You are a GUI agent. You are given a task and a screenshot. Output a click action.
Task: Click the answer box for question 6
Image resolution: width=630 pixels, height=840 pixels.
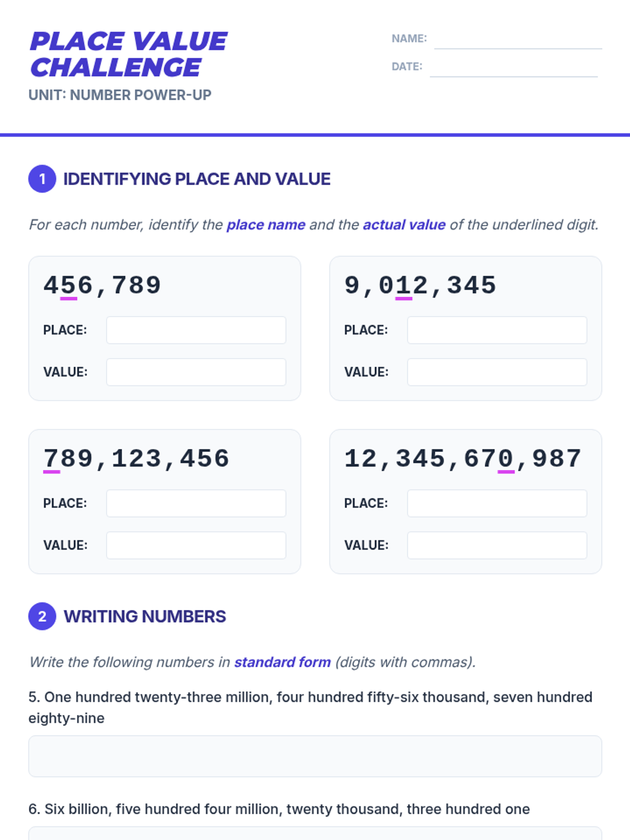315,834
